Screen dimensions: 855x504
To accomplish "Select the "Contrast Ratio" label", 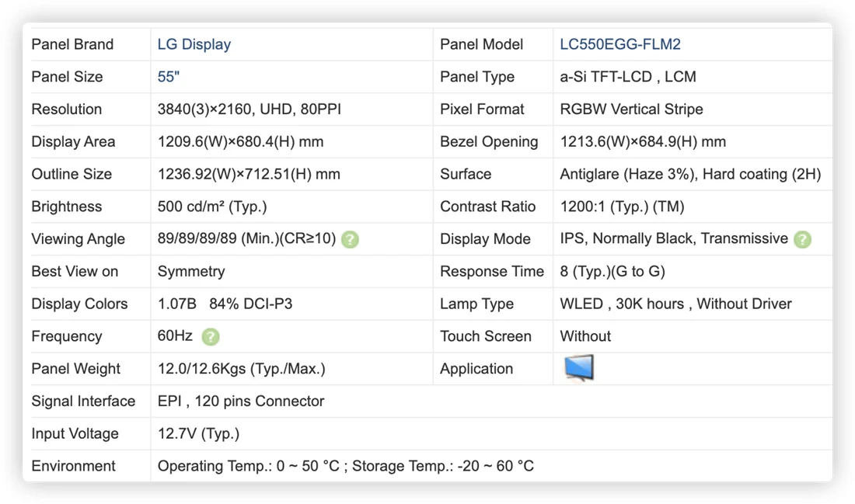I will (487, 207).
